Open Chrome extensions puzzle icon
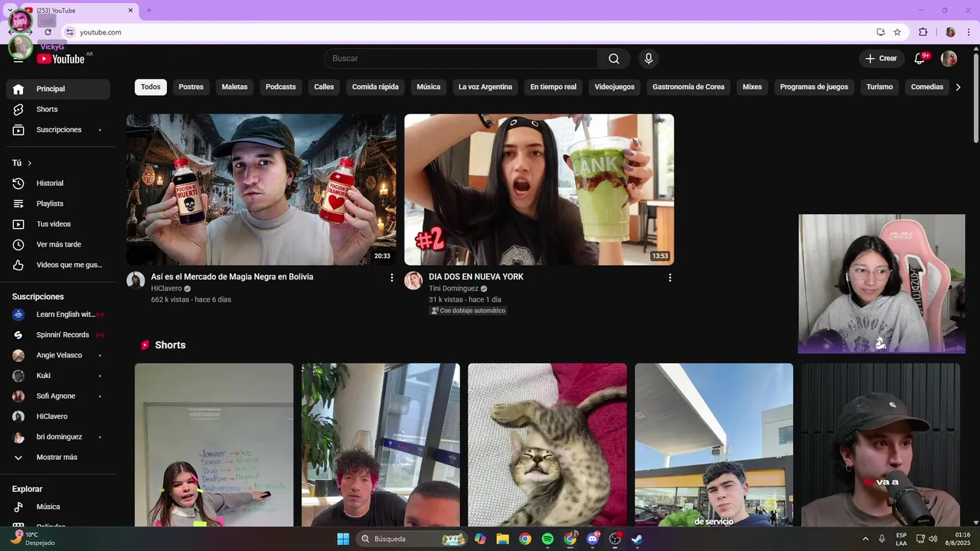The width and height of the screenshot is (980, 551). point(923,32)
